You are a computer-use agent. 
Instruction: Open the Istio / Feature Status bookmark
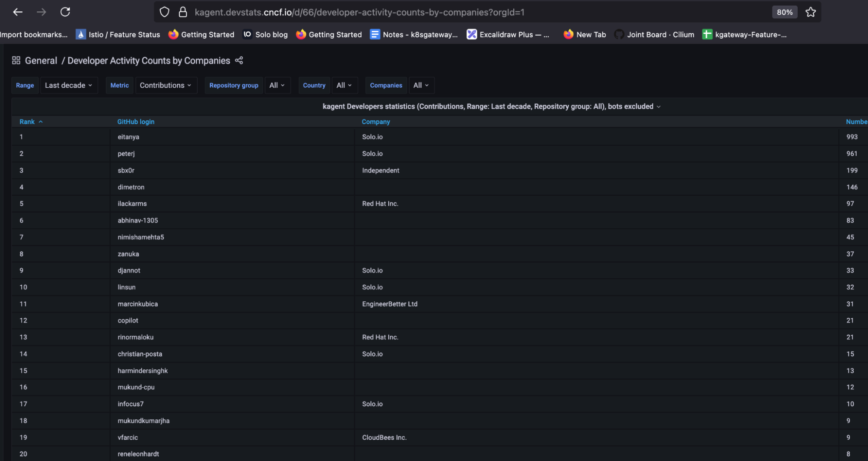point(118,35)
